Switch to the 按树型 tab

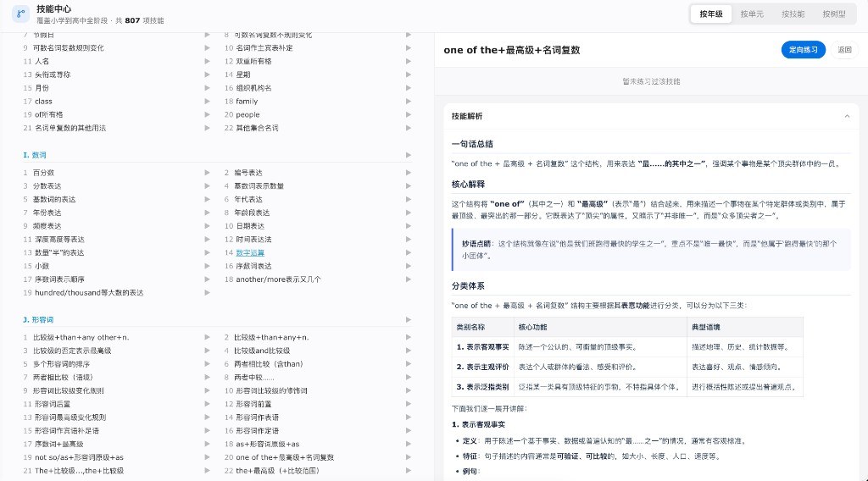coord(834,14)
